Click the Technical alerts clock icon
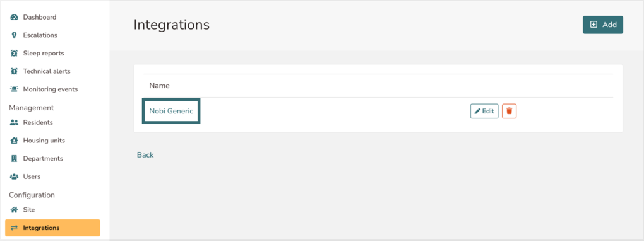 pyautogui.click(x=15, y=71)
